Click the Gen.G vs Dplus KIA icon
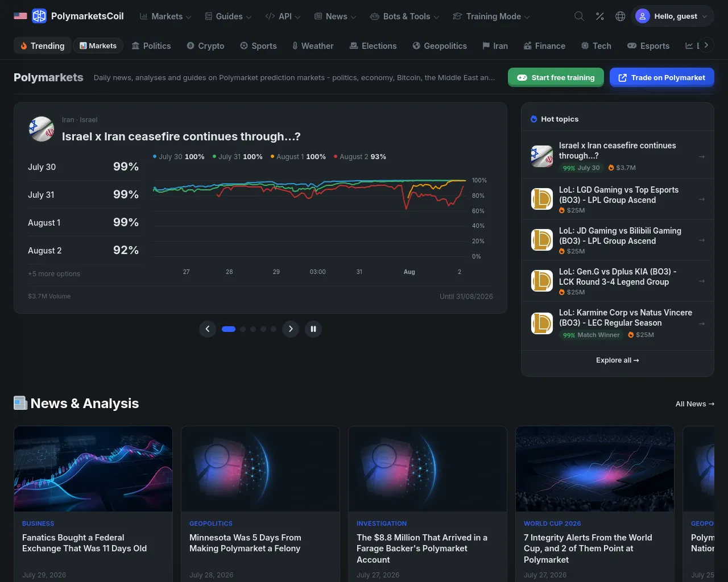Viewport: 728px width, 582px height. [x=542, y=281]
